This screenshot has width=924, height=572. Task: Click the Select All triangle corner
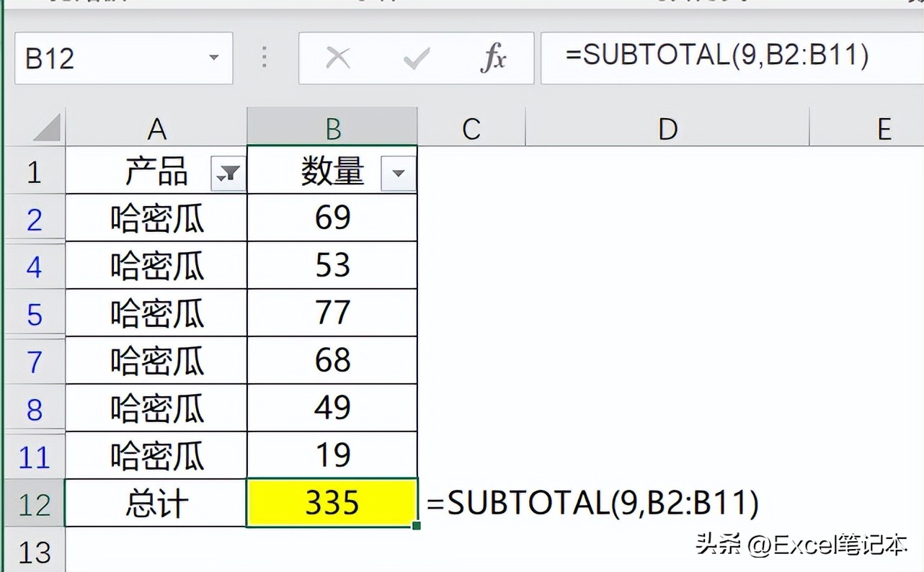48,129
